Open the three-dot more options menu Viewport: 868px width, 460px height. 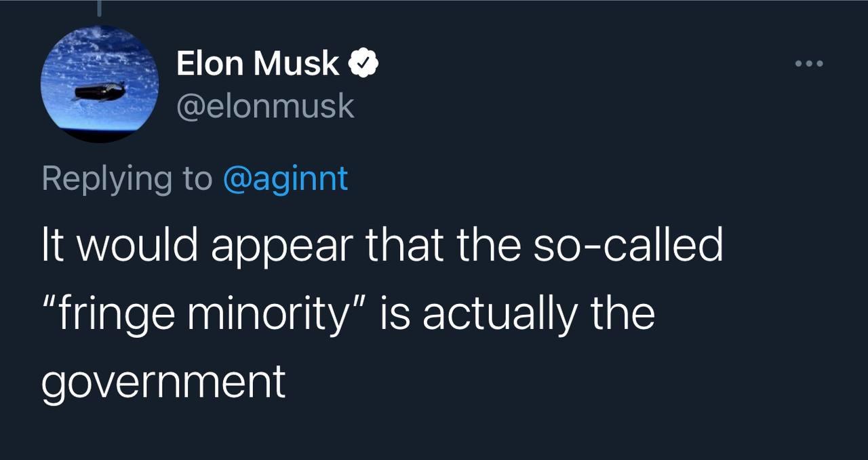(809, 64)
